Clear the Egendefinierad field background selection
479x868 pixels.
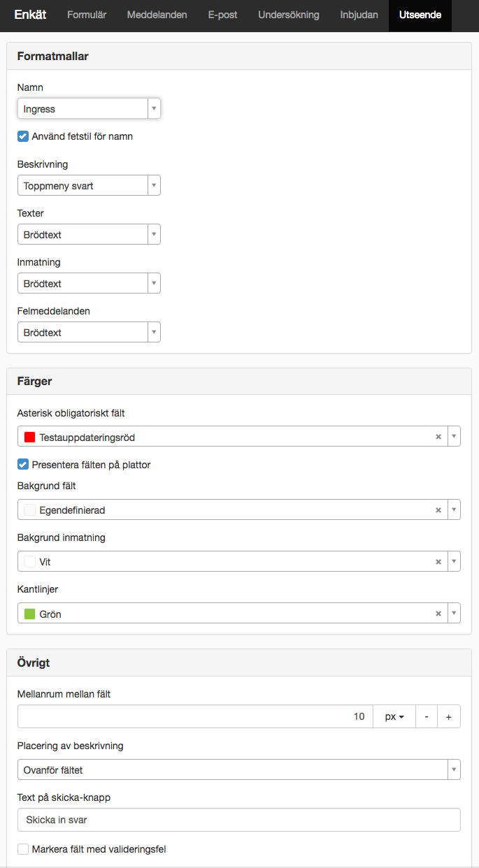438,510
